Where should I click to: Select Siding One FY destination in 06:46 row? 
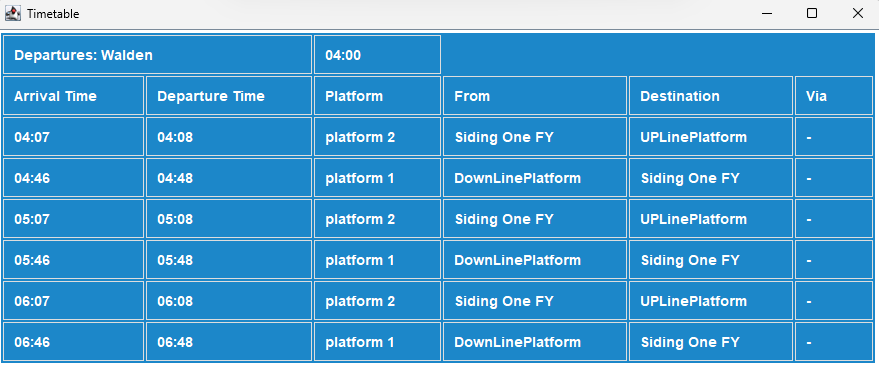711,342
